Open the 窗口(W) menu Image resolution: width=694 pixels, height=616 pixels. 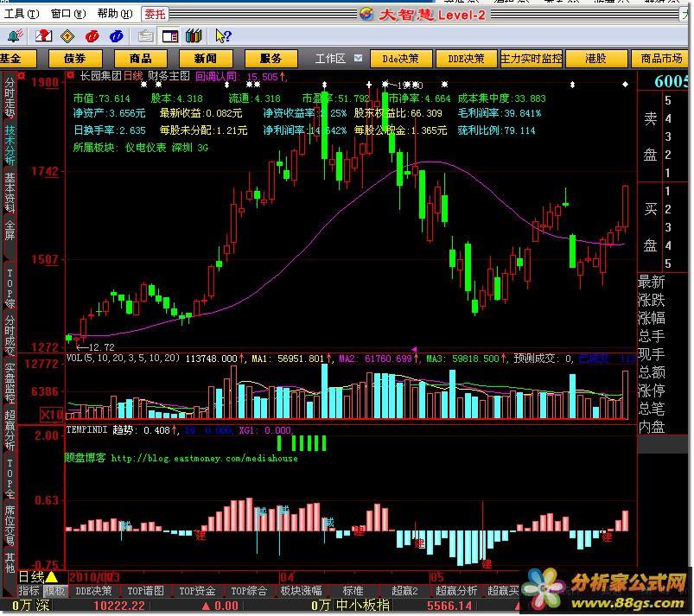(x=68, y=14)
